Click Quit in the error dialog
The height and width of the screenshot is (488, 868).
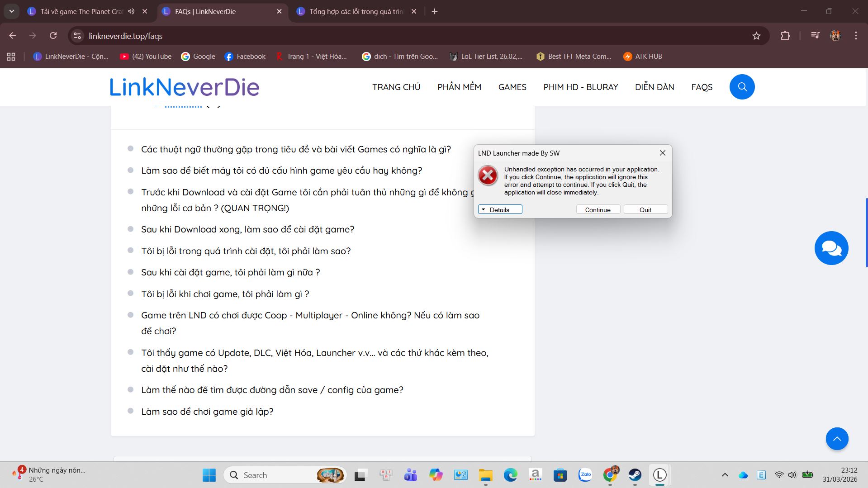click(x=645, y=209)
